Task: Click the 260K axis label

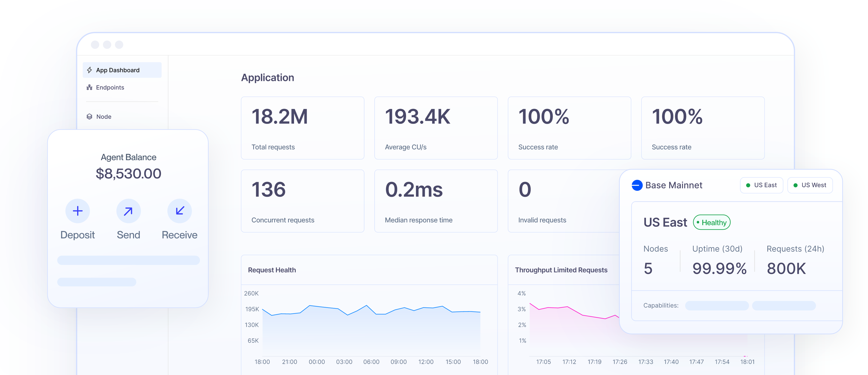Action: click(x=251, y=293)
